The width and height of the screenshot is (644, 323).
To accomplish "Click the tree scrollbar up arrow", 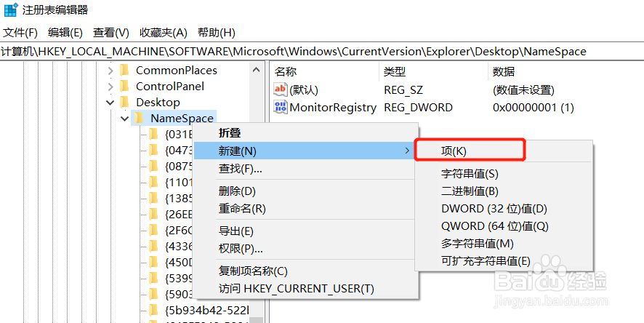I will click(x=257, y=71).
